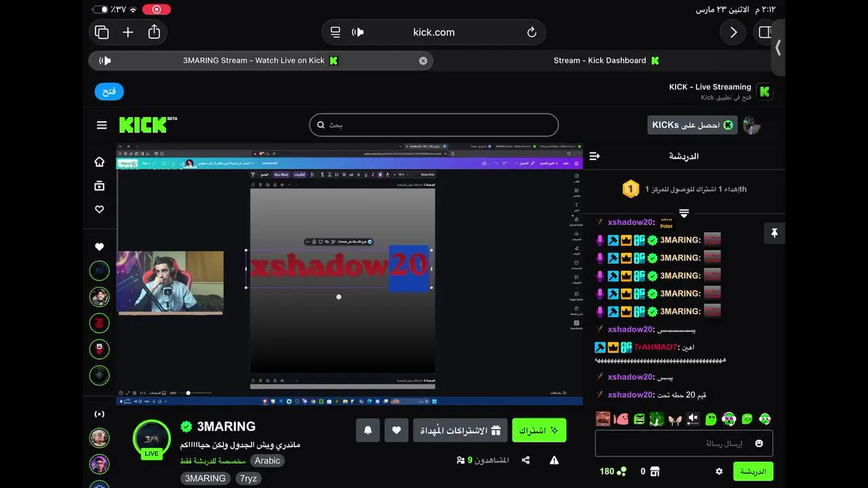Open Safari page settings reader icon
868x488 pixels.
click(x=335, y=33)
